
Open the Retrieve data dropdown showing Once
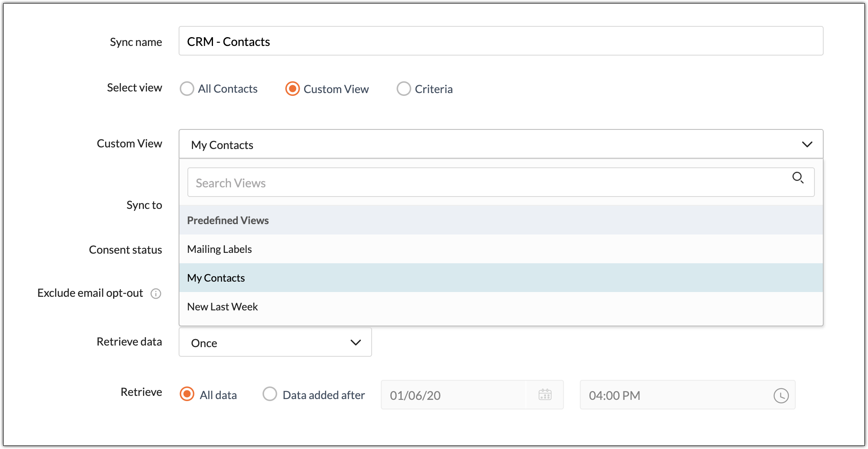(275, 342)
